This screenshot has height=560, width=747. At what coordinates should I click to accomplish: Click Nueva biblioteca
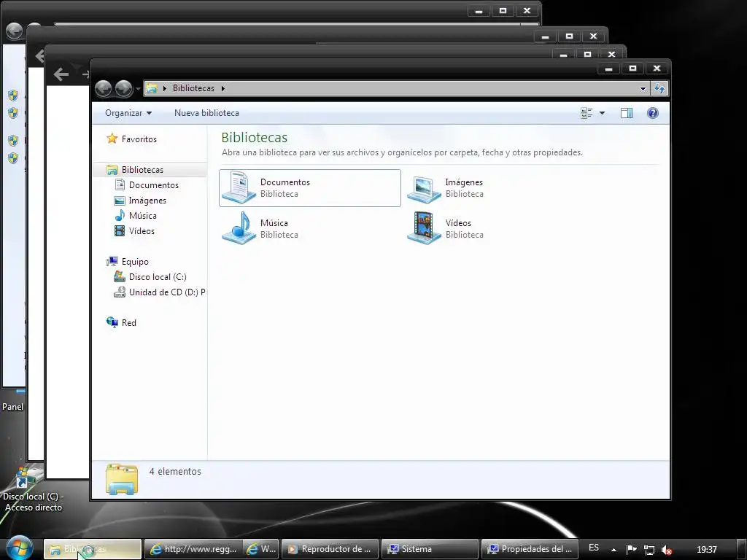pyautogui.click(x=206, y=113)
